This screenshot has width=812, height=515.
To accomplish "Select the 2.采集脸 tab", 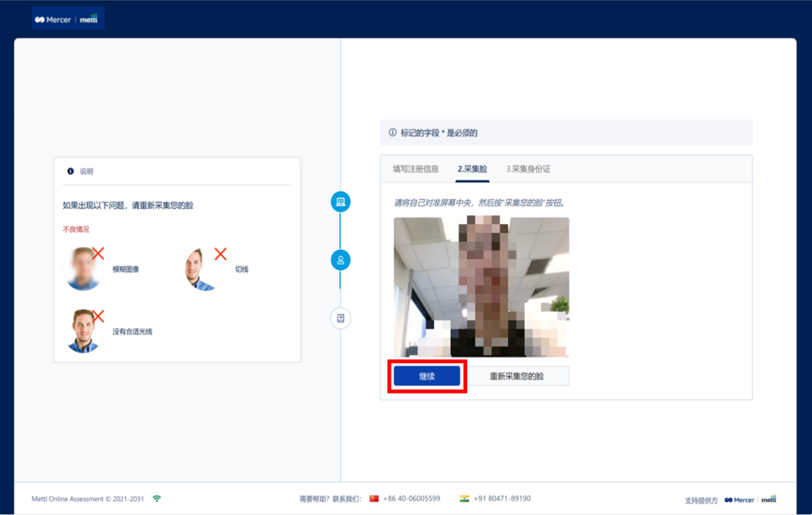I will pos(472,169).
